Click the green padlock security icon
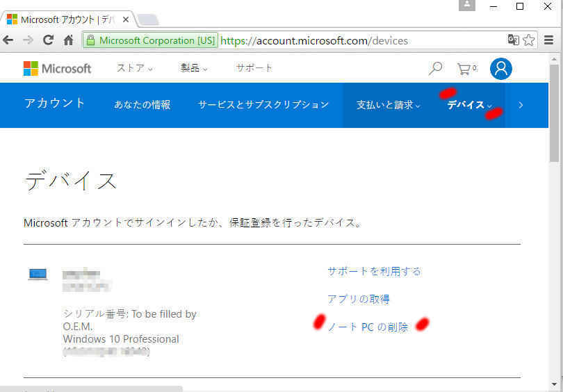Viewport: 563px width, 392px height. click(91, 40)
